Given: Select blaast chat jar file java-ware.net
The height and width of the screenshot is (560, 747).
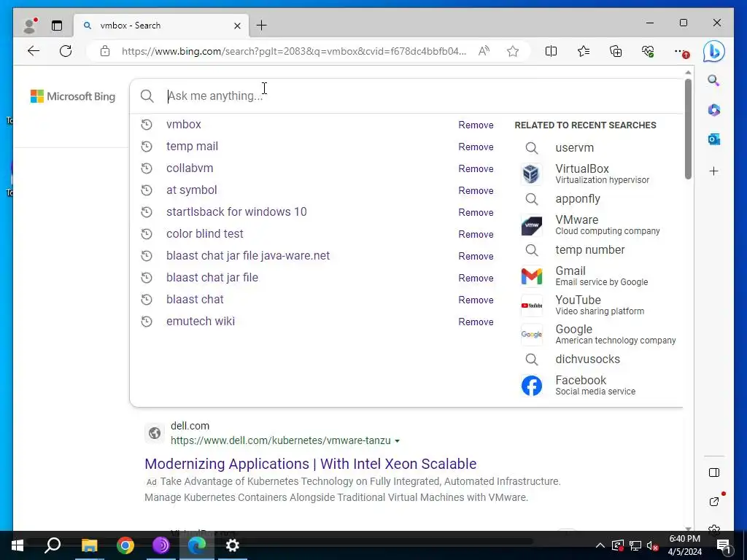Looking at the screenshot, I should point(248,256).
